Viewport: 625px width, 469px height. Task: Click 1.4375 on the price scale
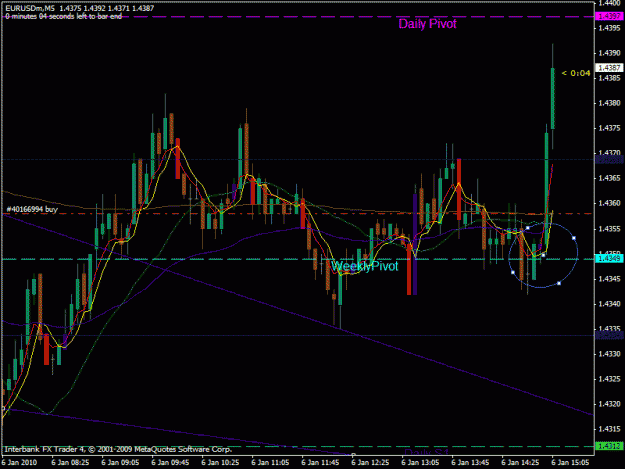point(609,128)
